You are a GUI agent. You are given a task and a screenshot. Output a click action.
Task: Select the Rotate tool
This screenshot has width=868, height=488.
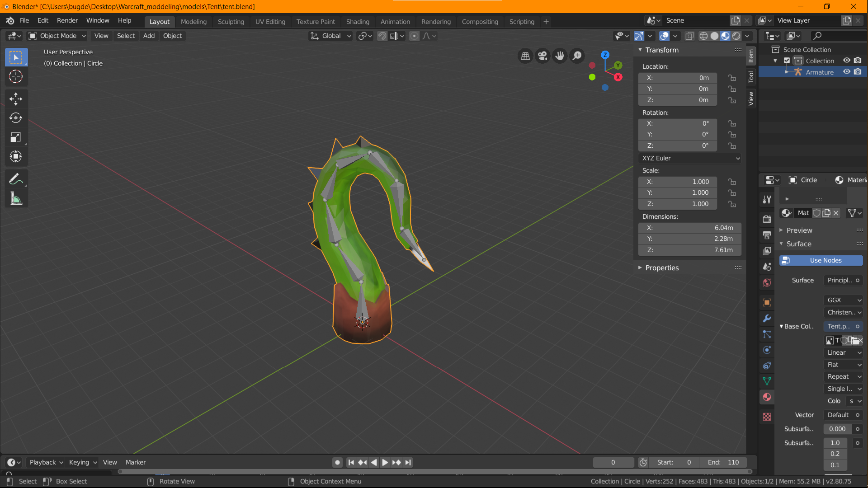point(16,118)
